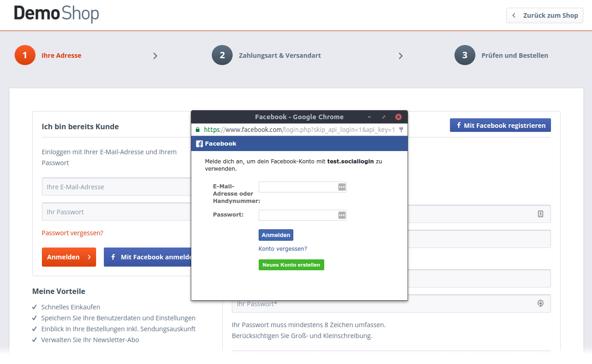This screenshot has height=364, width=592.
Task: Click 'Ihr Passwort muss mindestens 8 Zeichen' hint
Action: pos(309,325)
